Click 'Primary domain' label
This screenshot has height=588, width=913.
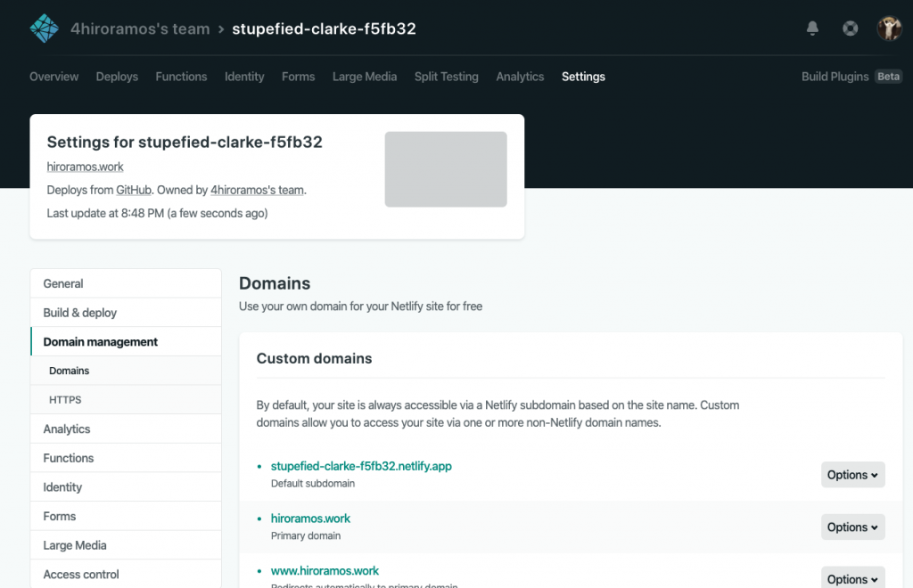tap(306, 535)
